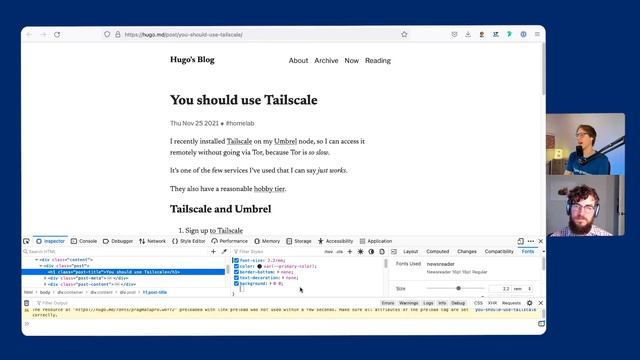Viewport: 640px width, 360px height.
Task: Open the Memory tab
Action: (x=267, y=241)
